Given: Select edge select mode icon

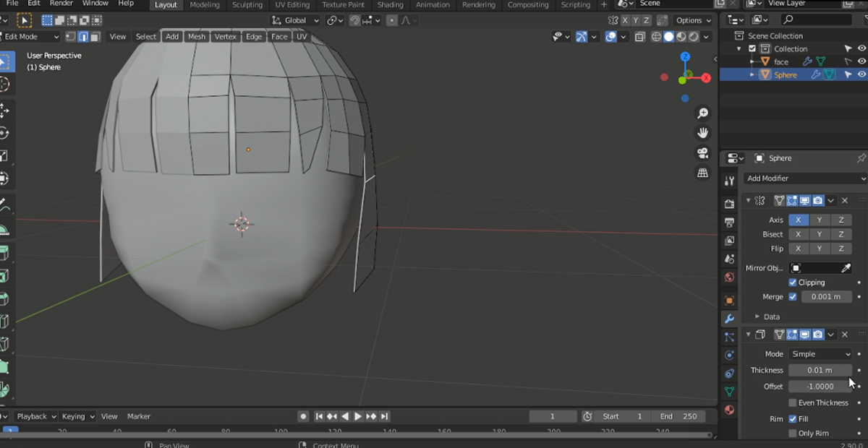Looking at the screenshot, I should click(x=83, y=37).
